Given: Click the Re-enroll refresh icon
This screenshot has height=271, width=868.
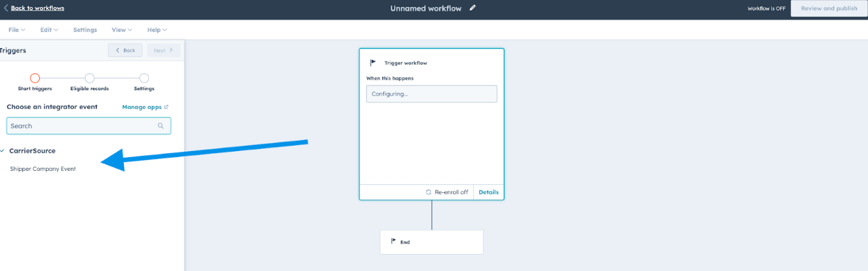Looking at the screenshot, I should (x=429, y=192).
